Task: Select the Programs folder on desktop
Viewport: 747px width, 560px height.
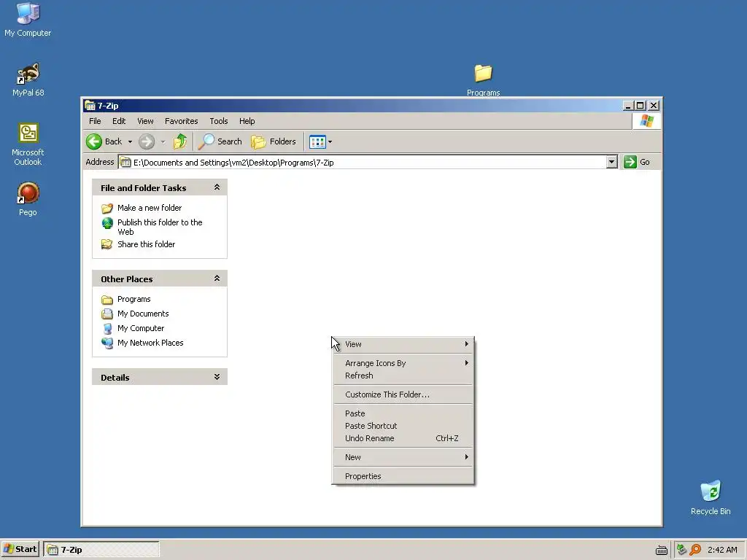Action: pyautogui.click(x=483, y=80)
